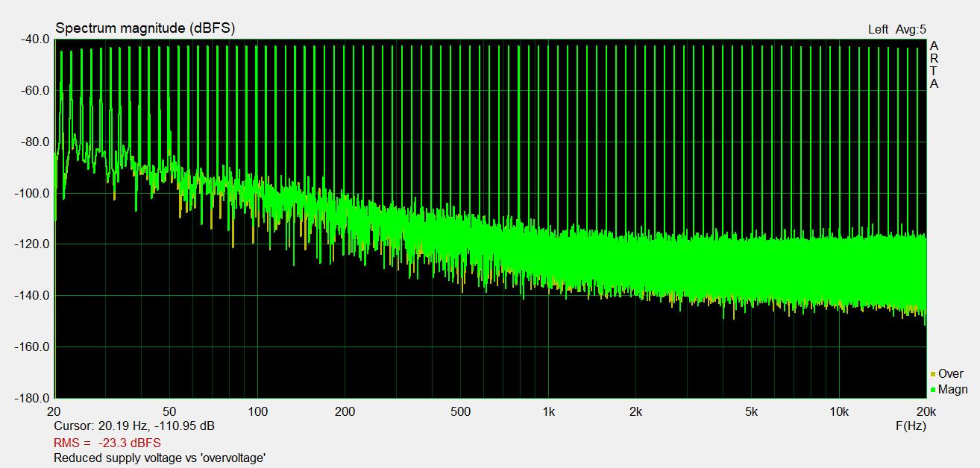Image resolution: width=980 pixels, height=468 pixels.
Task: Click the '50' frequency axis tick label
Action: point(169,411)
